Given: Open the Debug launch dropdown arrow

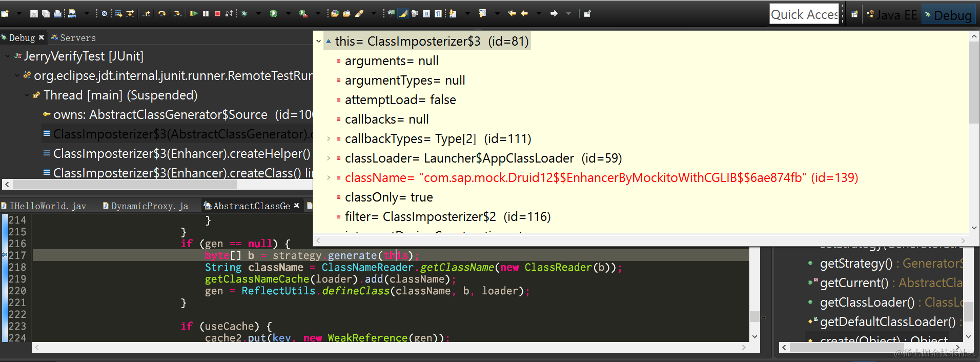Looking at the screenshot, I should (x=258, y=13).
